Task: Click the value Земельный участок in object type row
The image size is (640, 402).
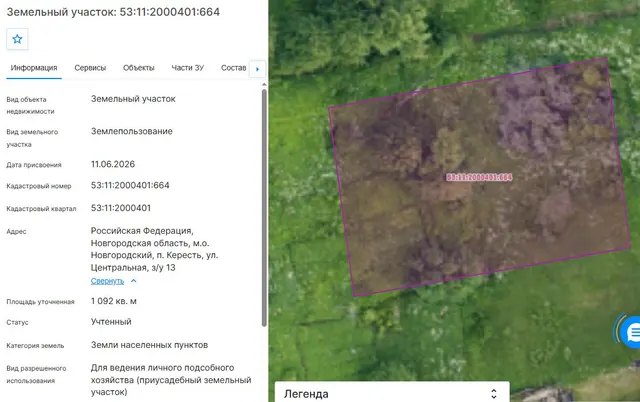Action: click(133, 99)
